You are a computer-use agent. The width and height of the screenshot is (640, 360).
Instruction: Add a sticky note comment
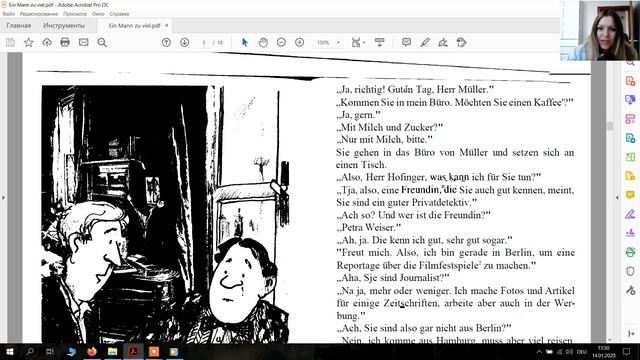click(x=407, y=42)
